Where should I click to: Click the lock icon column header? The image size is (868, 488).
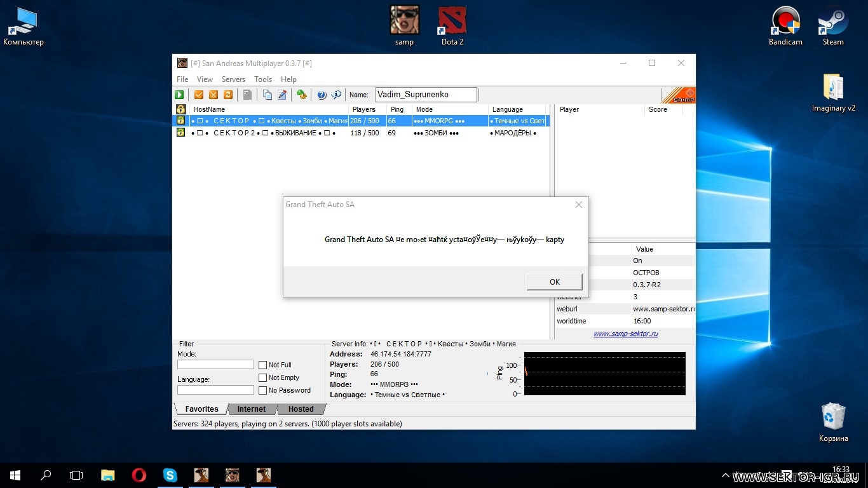(x=181, y=109)
